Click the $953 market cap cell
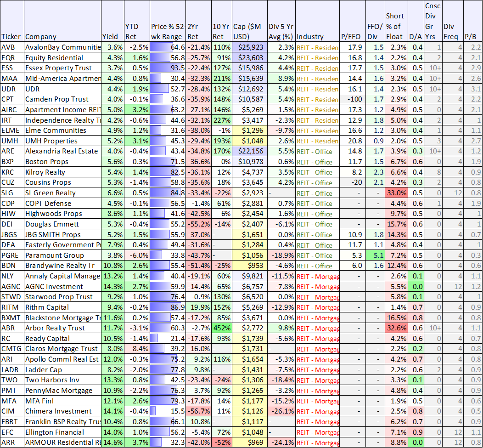 click(250, 266)
